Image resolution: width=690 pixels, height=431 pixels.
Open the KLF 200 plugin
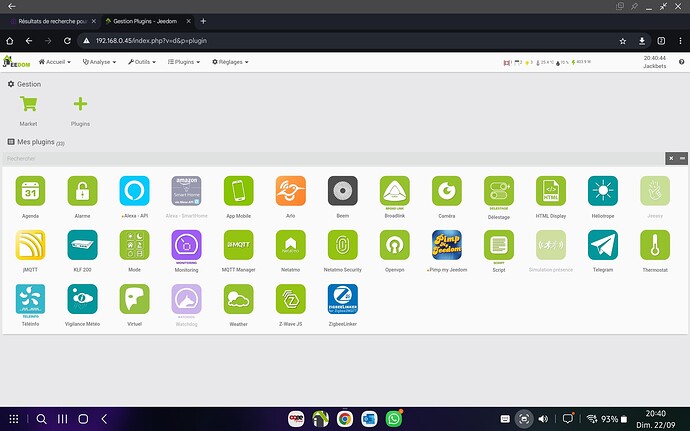pyautogui.click(x=82, y=245)
